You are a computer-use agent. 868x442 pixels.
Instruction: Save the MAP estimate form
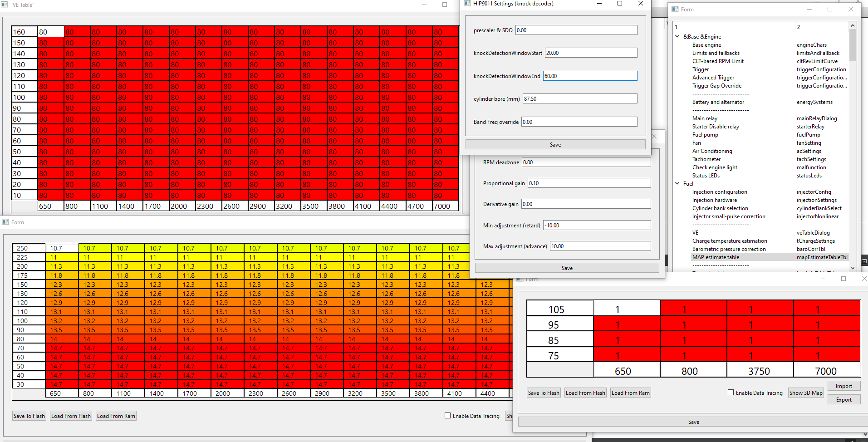693,422
